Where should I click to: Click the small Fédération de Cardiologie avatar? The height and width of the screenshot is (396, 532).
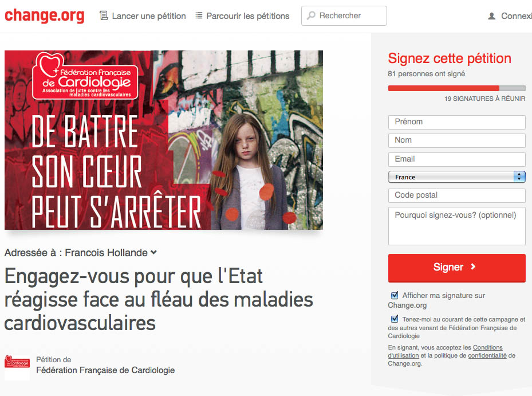[17, 367]
